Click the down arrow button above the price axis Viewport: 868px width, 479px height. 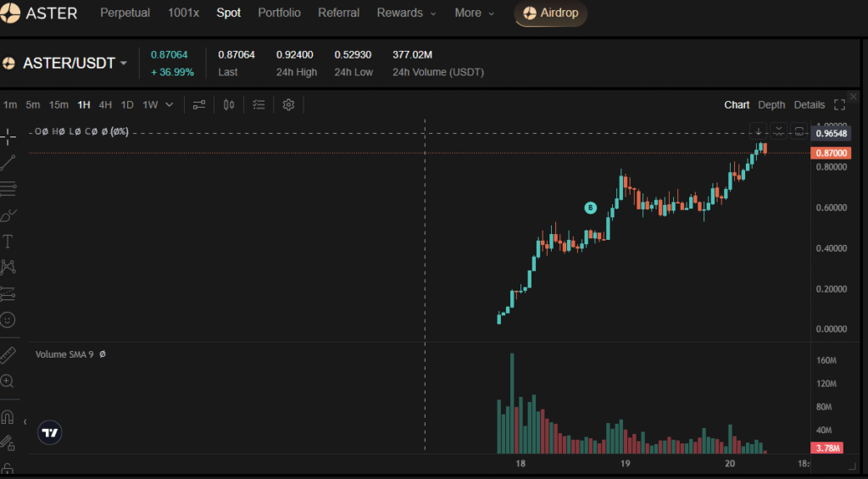759,131
